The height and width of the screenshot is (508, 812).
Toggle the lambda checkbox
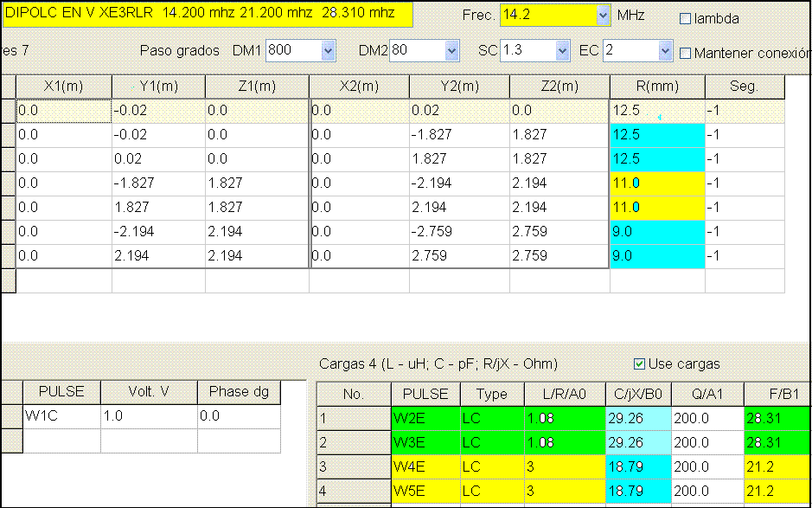coord(685,19)
